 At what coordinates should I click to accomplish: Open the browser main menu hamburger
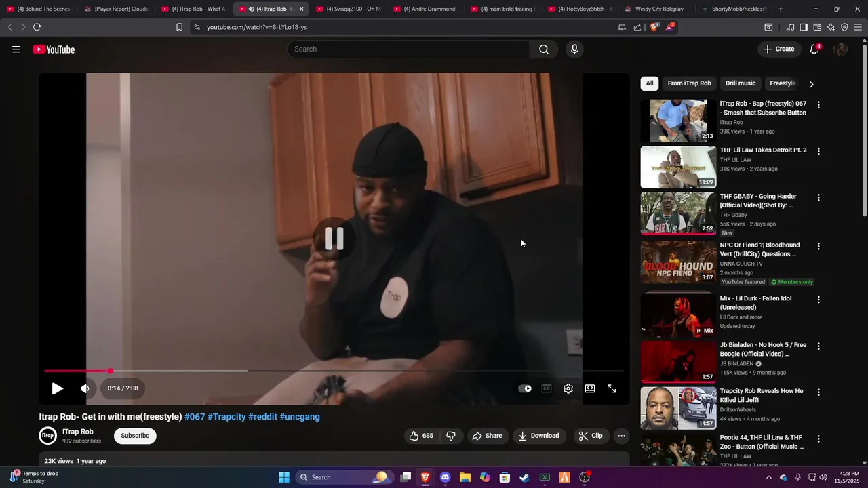(x=859, y=27)
